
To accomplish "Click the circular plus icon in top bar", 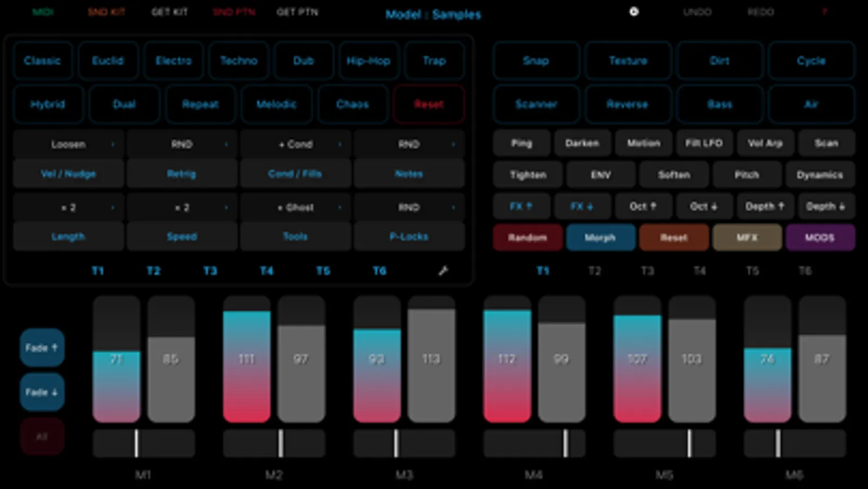I will [633, 11].
